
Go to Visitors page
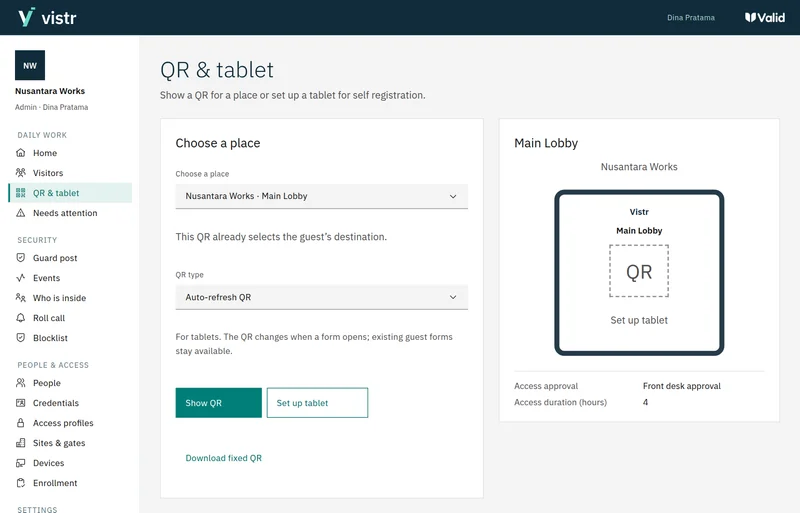click(x=70, y=173)
